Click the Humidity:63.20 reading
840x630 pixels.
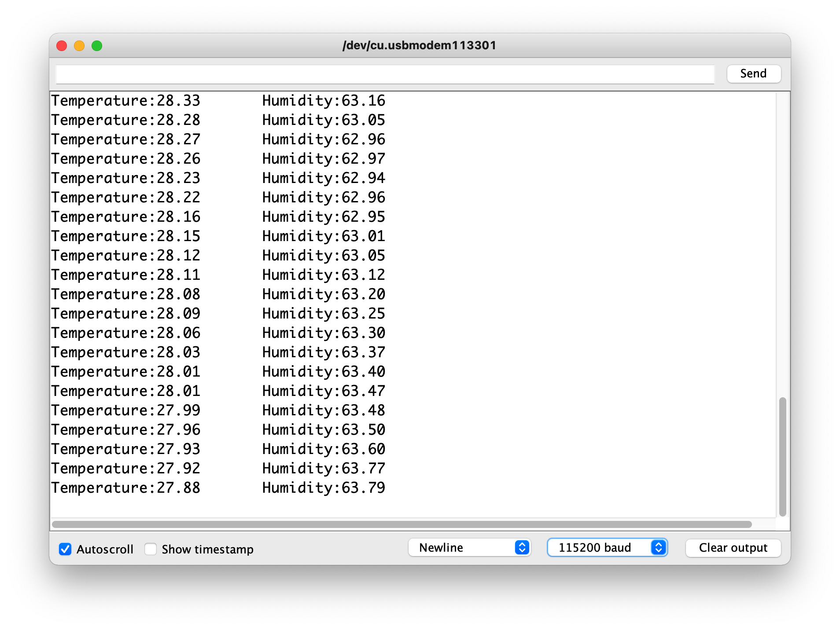point(324,294)
